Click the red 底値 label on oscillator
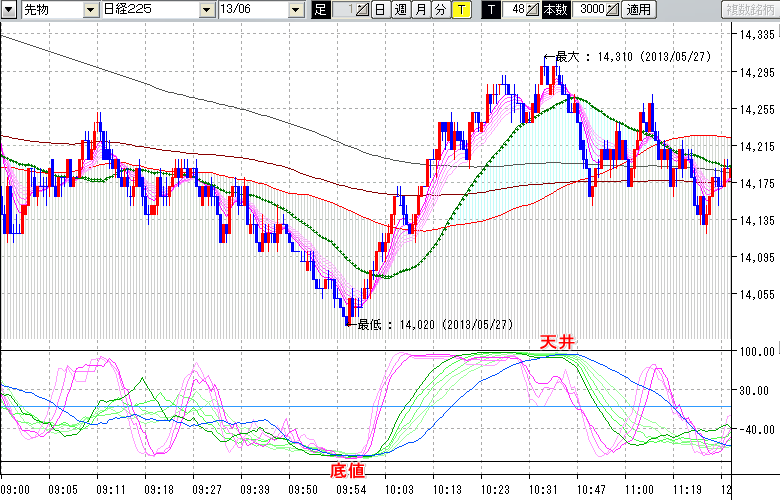 [x=346, y=468]
